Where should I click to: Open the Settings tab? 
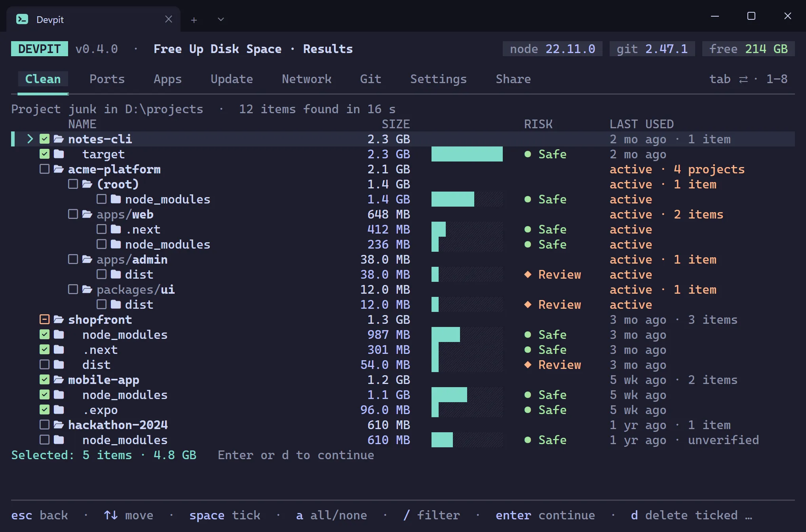point(438,79)
